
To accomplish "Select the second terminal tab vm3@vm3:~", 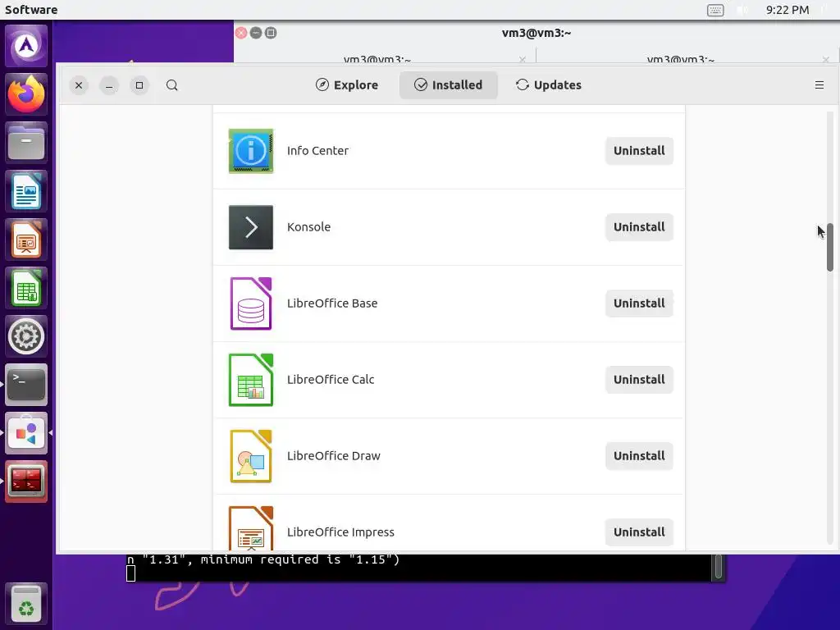I will pos(680,59).
